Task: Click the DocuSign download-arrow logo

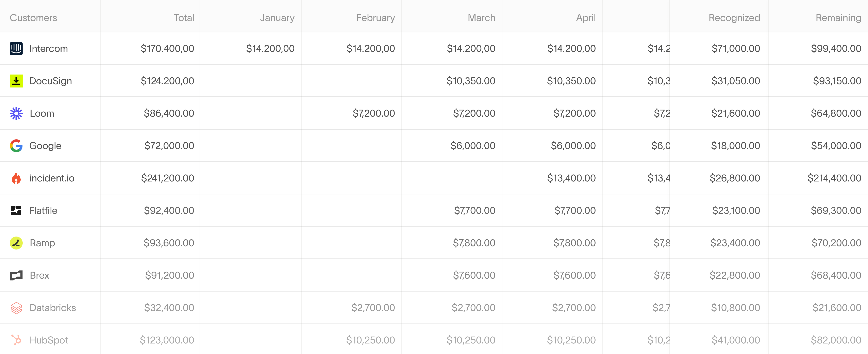Action: pos(16,81)
